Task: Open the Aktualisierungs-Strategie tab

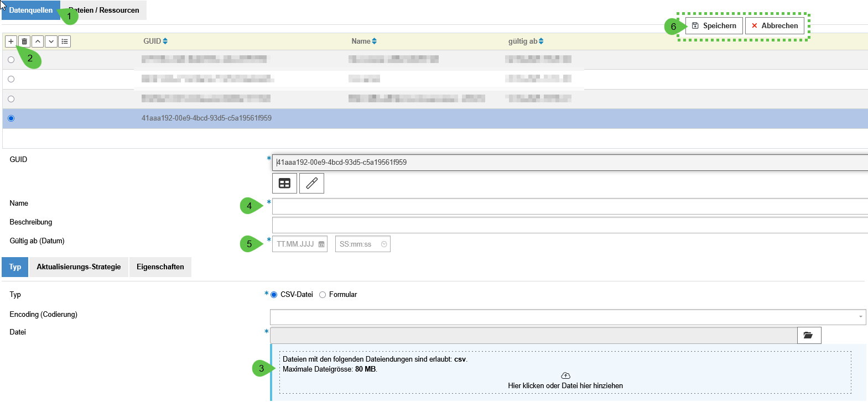Action: [79, 267]
